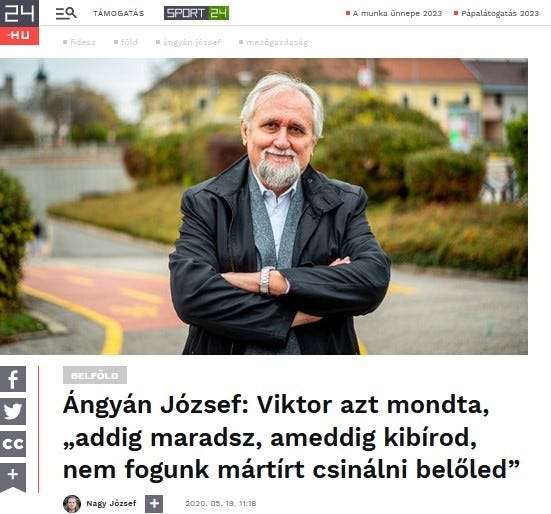Viewport: 551px width, 514px height.
Task: Open the 24.hu home logo
Action: tap(19, 22)
